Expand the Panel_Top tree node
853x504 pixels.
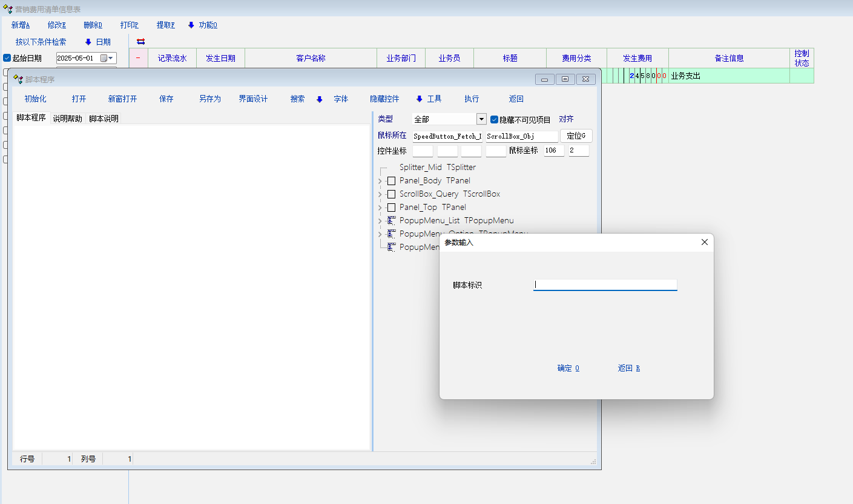coord(380,208)
